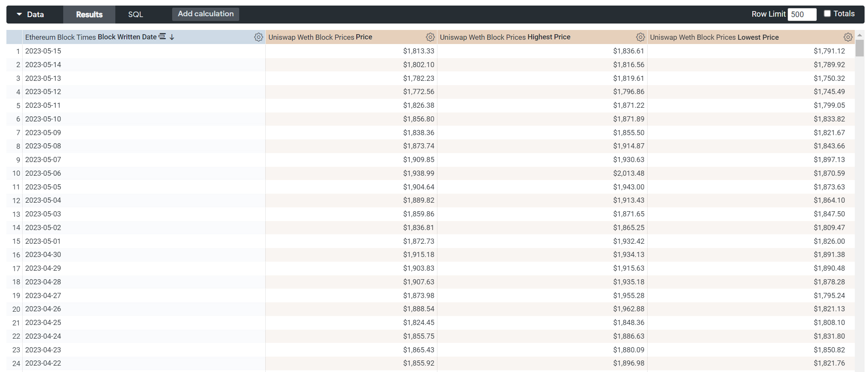
Task: Enable the Totals checkbox
Action: tap(827, 14)
